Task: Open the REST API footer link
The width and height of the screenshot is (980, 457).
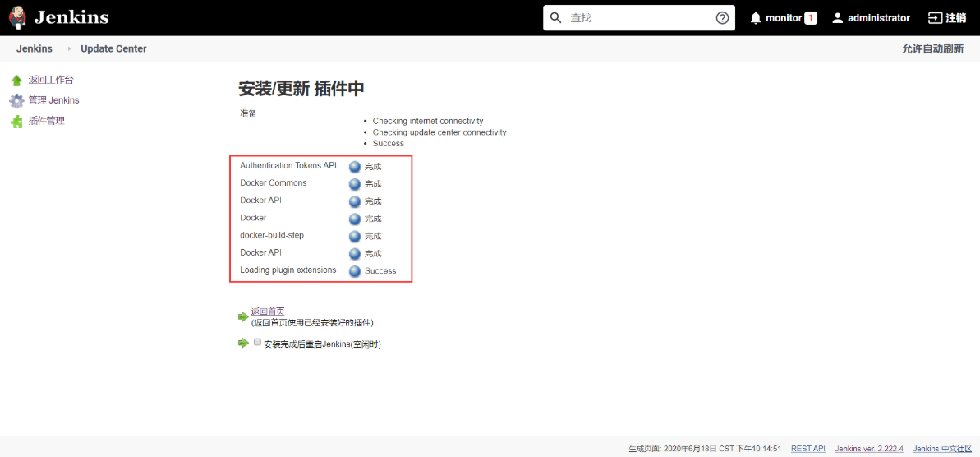Action: click(x=808, y=449)
